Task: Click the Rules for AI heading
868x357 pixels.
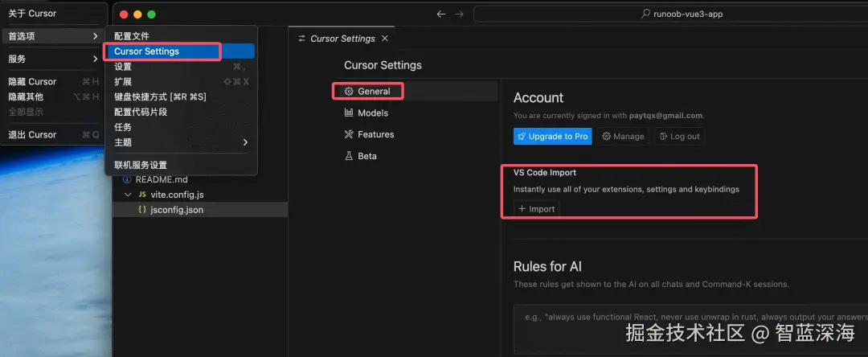Action: 547,266
